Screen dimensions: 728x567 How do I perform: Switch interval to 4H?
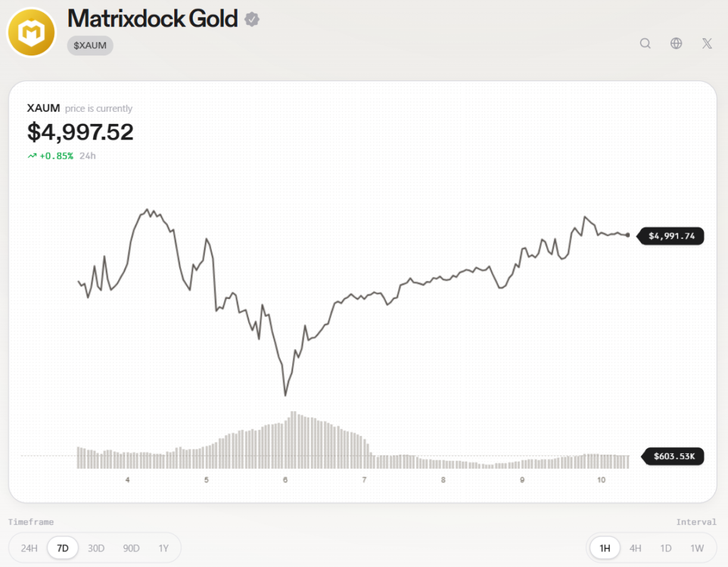(x=635, y=548)
